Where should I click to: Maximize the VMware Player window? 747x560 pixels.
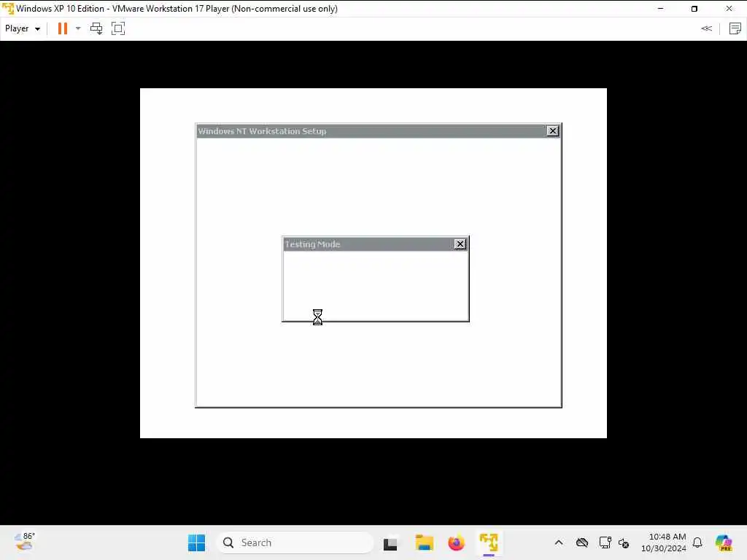pyautogui.click(x=694, y=9)
